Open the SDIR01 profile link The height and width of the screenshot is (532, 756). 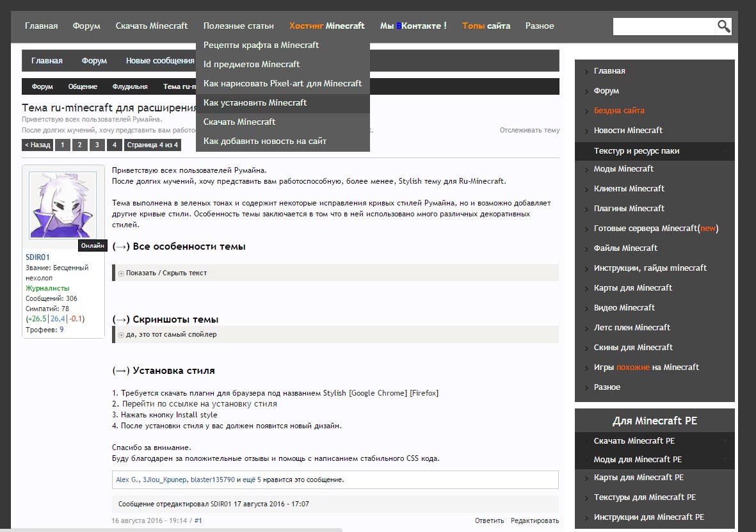tap(38, 257)
